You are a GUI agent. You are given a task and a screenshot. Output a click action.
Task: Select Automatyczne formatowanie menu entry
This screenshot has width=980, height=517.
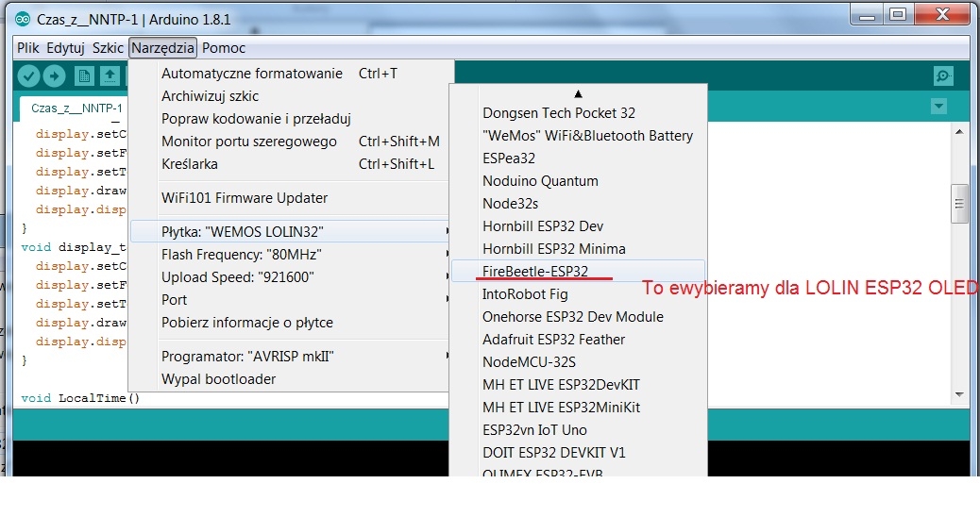click(x=290, y=74)
